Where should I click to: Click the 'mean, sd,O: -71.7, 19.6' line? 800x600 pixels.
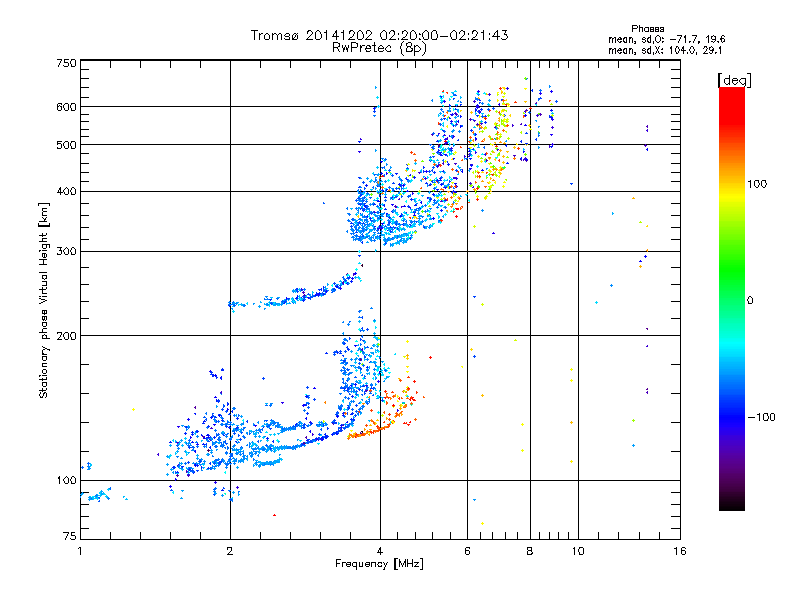coord(666,39)
